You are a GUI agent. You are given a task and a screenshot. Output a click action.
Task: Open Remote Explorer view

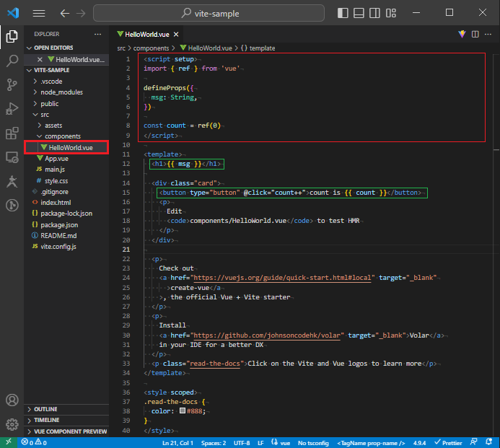point(12,157)
